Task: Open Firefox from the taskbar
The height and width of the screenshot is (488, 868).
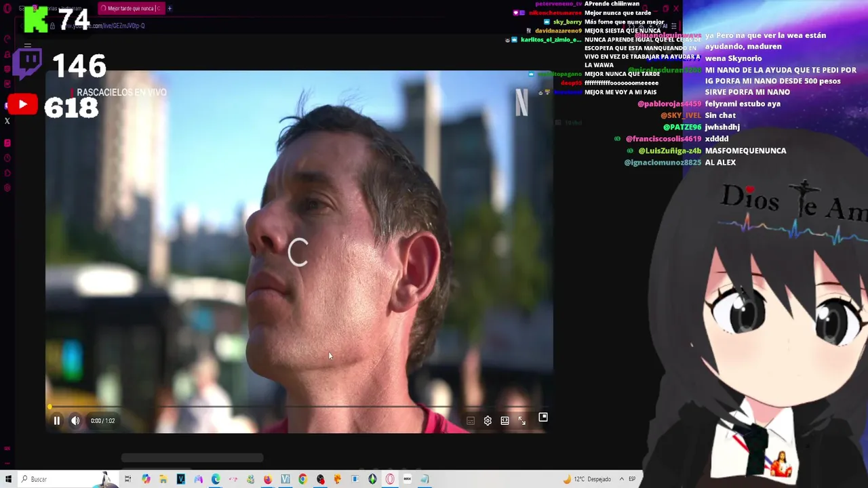Action: (268, 479)
